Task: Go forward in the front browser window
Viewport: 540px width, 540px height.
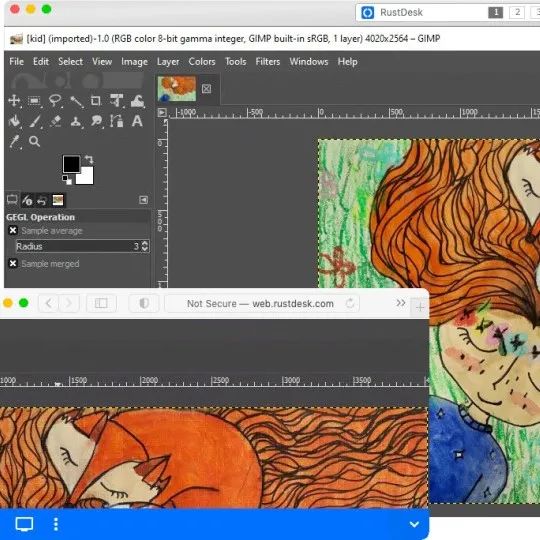Action: point(69,303)
